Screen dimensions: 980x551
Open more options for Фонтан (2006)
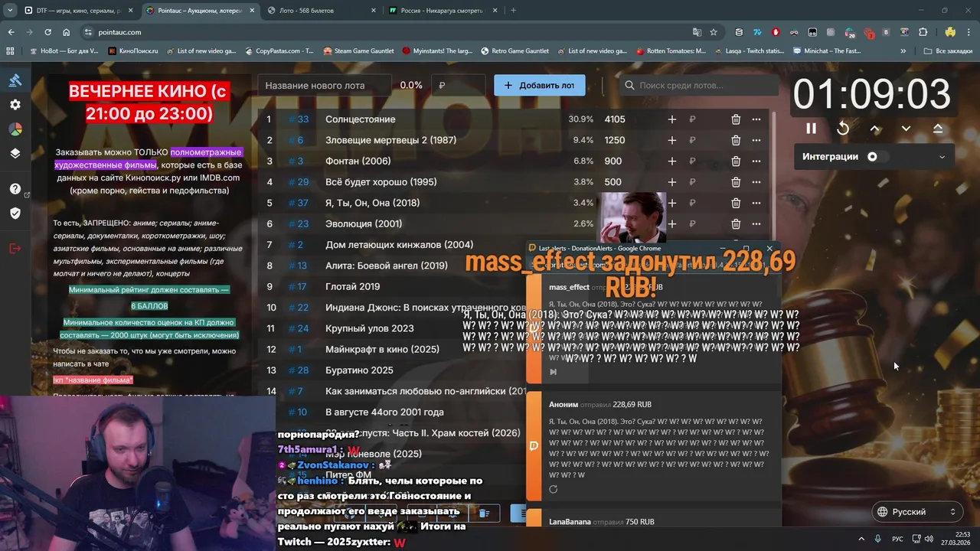pos(756,161)
